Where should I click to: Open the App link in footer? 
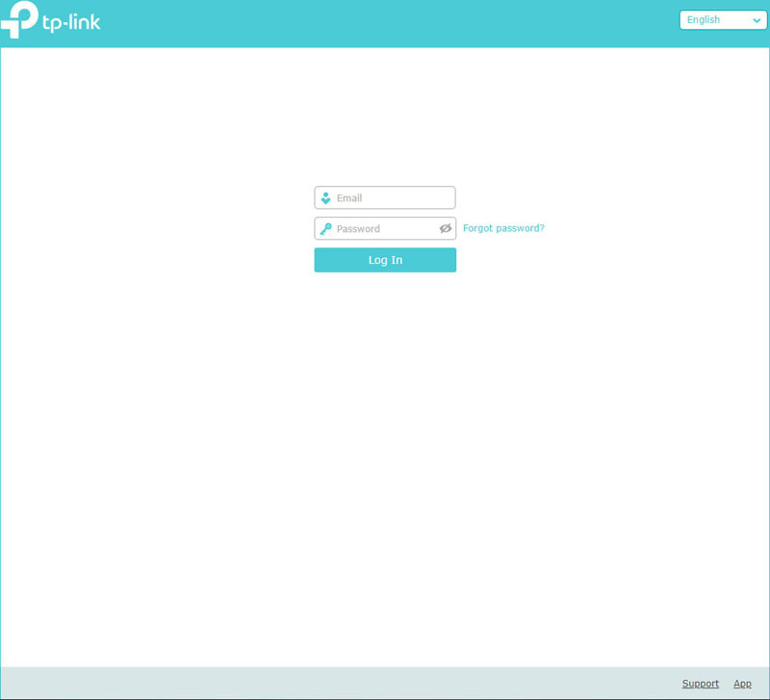point(742,684)
